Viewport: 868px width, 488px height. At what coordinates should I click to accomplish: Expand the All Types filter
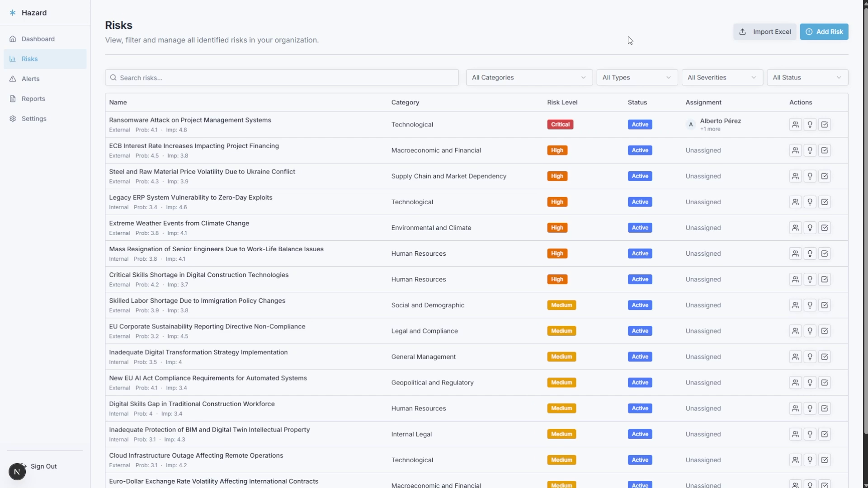coord(637,78)
